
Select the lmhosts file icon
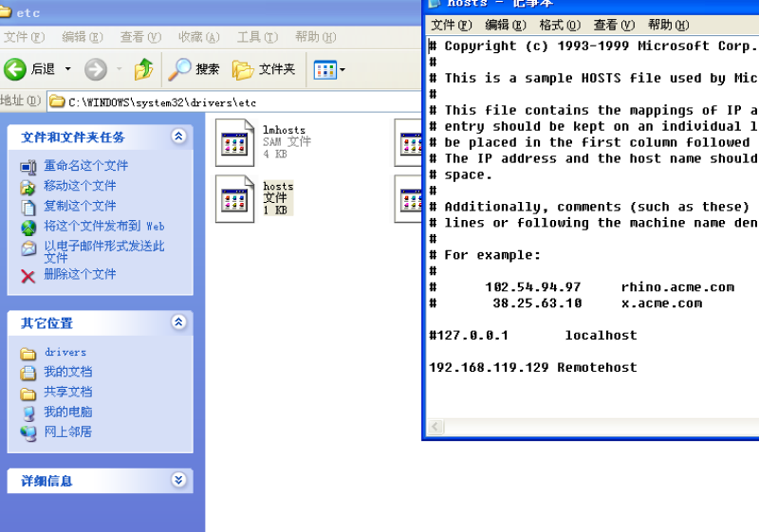click(x=234, y=142)
